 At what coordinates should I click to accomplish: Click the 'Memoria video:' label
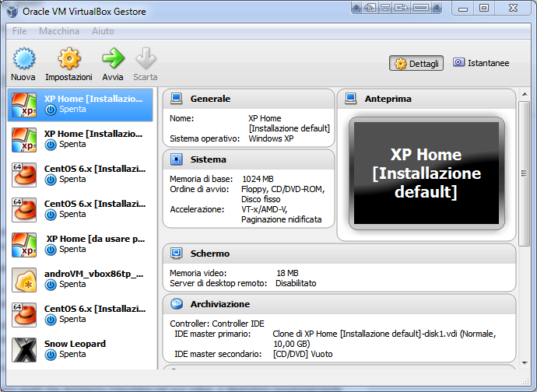(198, 273)
